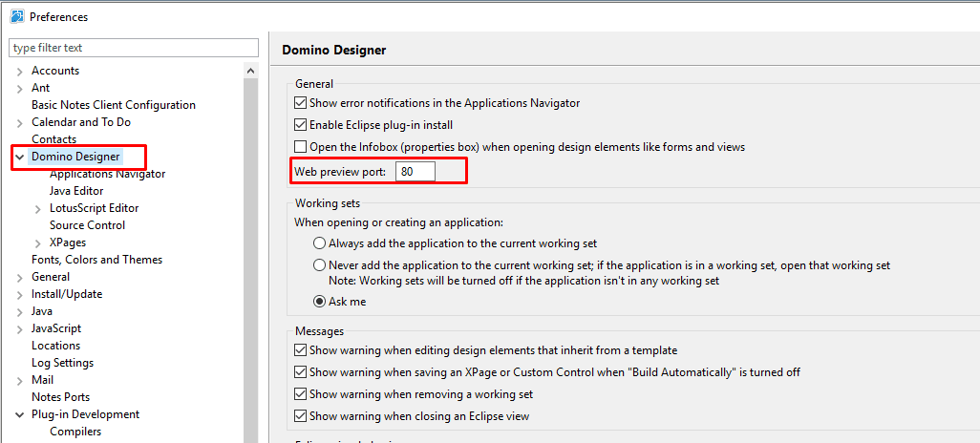Select Source Control in the tree
The image size is (980, 443).
coord(87,225)
